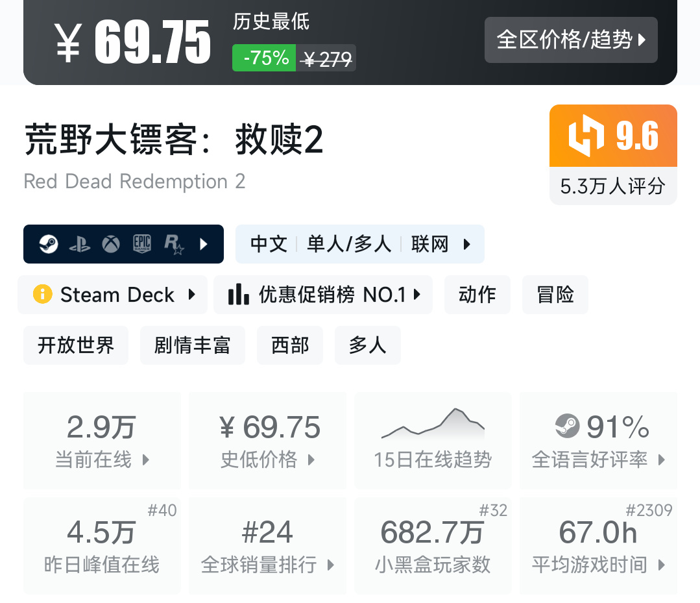Click the Rockstar launcher icon

point(174,244)
